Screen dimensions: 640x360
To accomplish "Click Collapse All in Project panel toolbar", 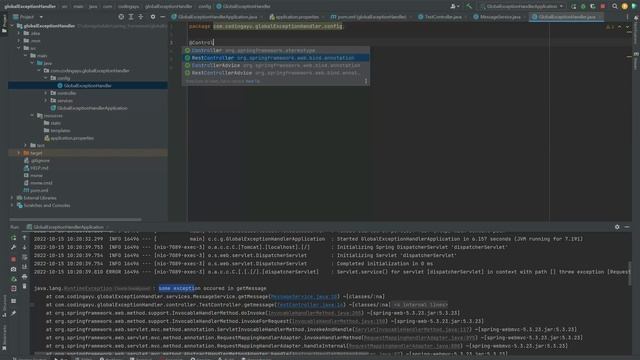I will pyautogui.click(x=141, y=17).
